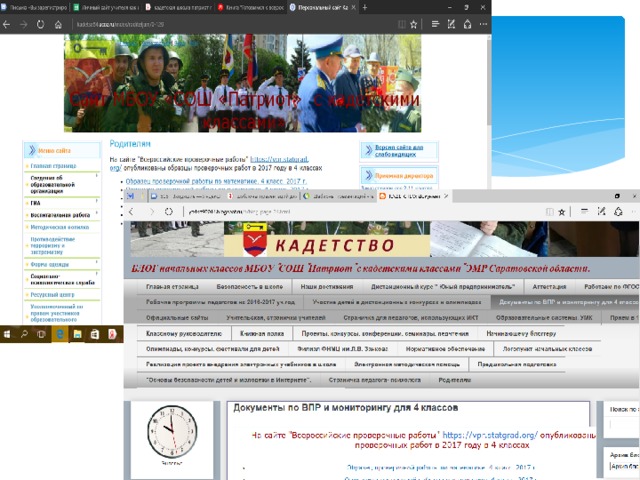
Task: Open Task View from taskbar
Action: pyautogui.click(x=41, y=334)
